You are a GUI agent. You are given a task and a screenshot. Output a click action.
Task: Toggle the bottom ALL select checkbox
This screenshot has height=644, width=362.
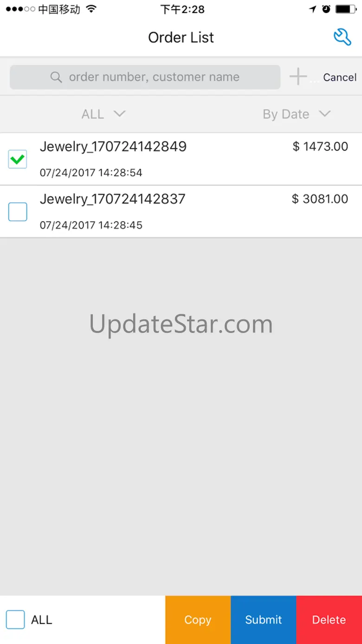pyautogui.click(x=15, y=619)
